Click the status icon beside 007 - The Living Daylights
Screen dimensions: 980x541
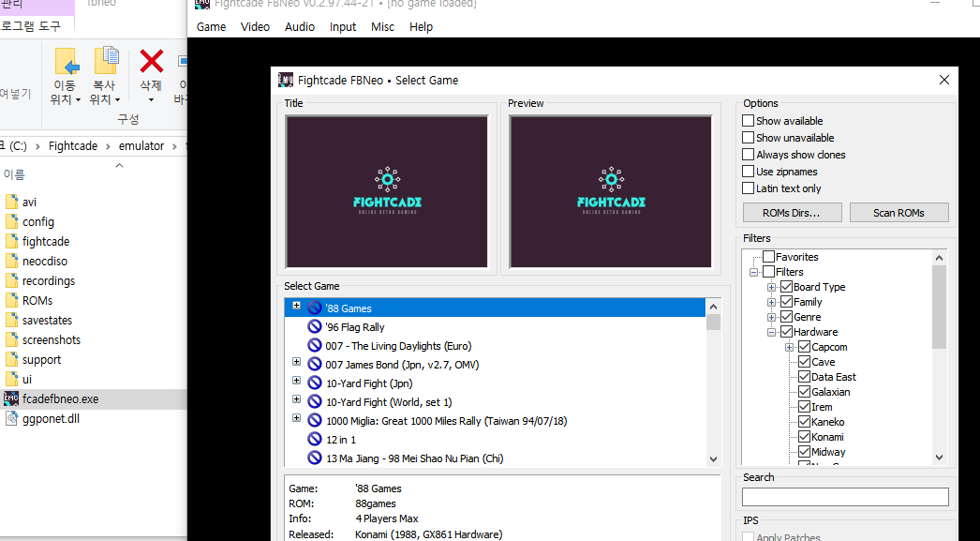coord(315,345)
